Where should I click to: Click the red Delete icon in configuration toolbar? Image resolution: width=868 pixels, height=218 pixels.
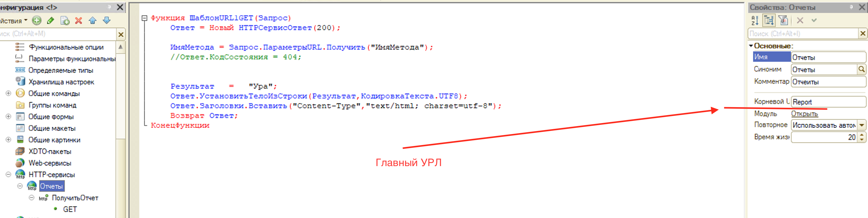click(x=78, y=20)
